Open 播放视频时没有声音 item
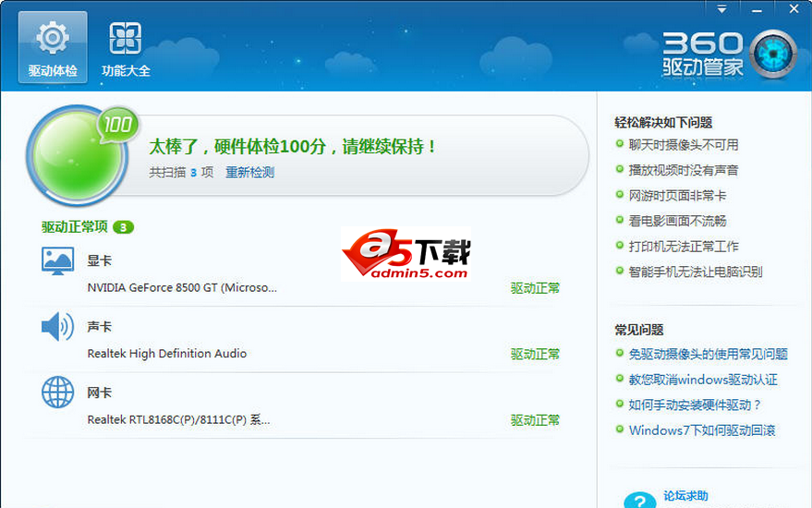Image resolution: width=812 pixels, height=508 pixels. [x=684, y=170]
